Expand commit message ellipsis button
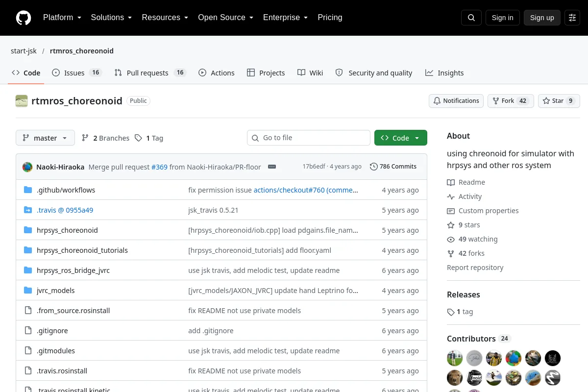Screen dimensions: 588x392 pos(272,167)
